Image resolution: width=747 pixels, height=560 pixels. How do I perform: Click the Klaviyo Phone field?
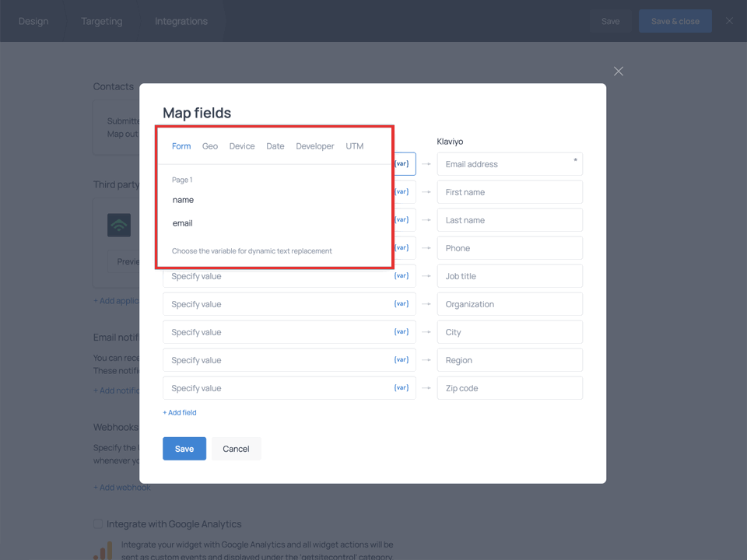pos(510,248)
